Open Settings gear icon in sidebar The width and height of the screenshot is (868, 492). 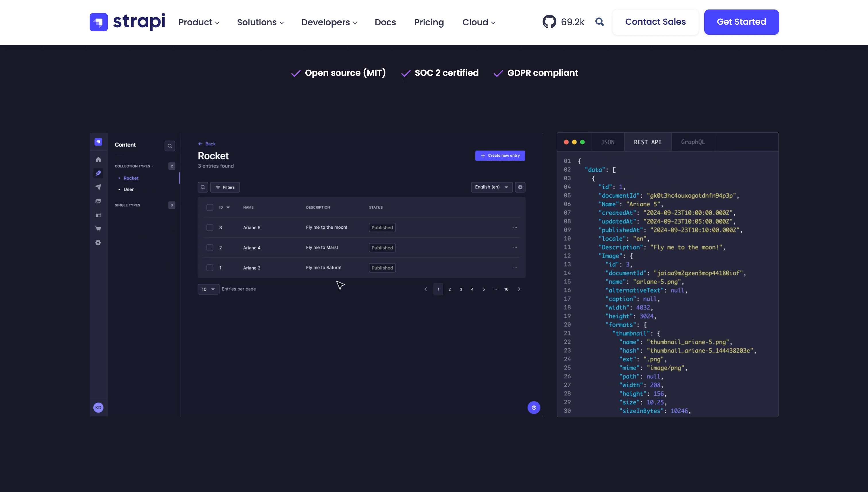98,243
